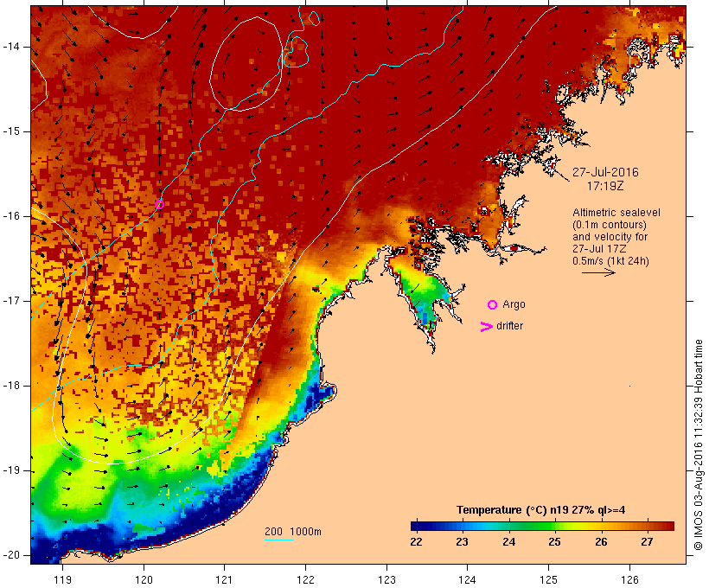709x588 pixels.
Task: Click the date label 27-Jul-2016
Action: tap(605, 172)
